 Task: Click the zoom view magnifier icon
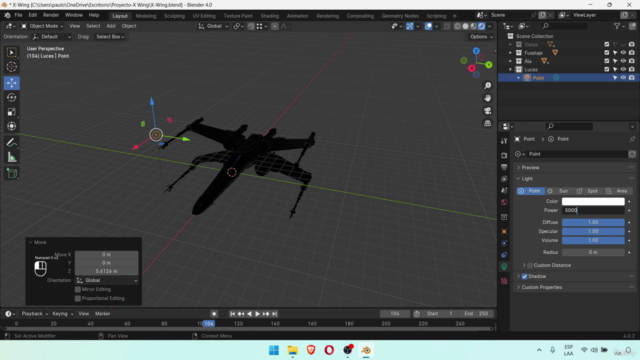point(487,86)
